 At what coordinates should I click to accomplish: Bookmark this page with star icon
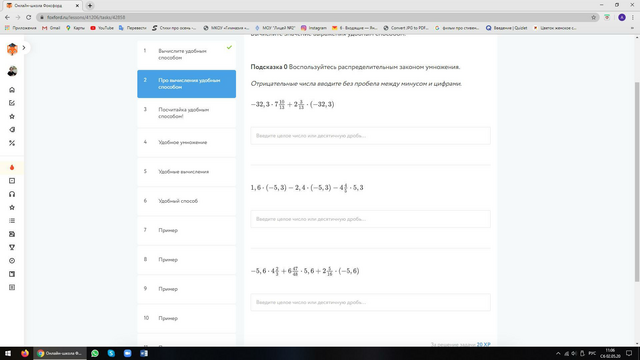coord(593,17)
